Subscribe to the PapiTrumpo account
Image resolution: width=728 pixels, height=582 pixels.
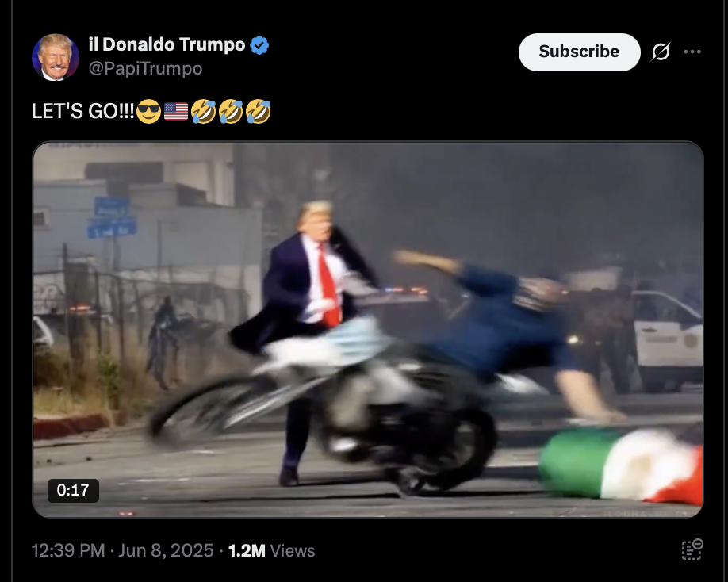[579, 52]
